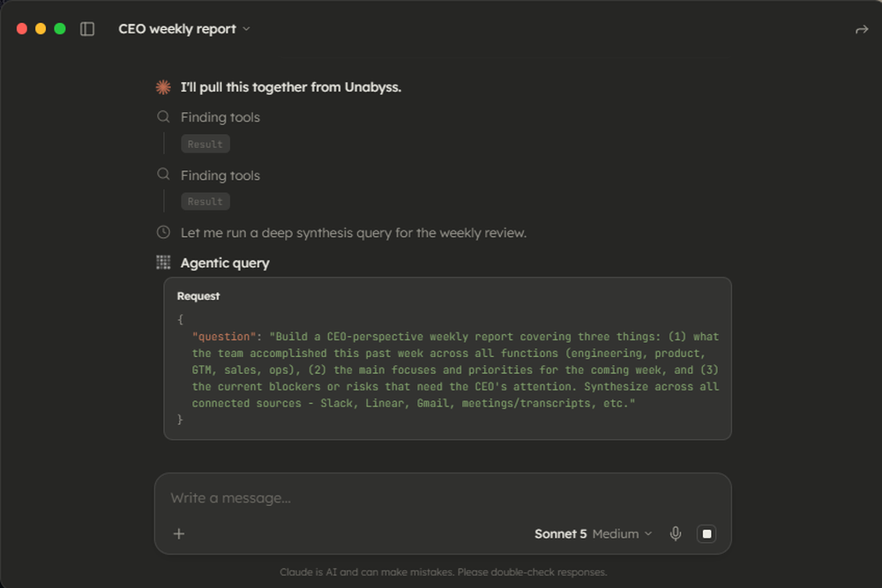Add attachment with plus button

179,533
